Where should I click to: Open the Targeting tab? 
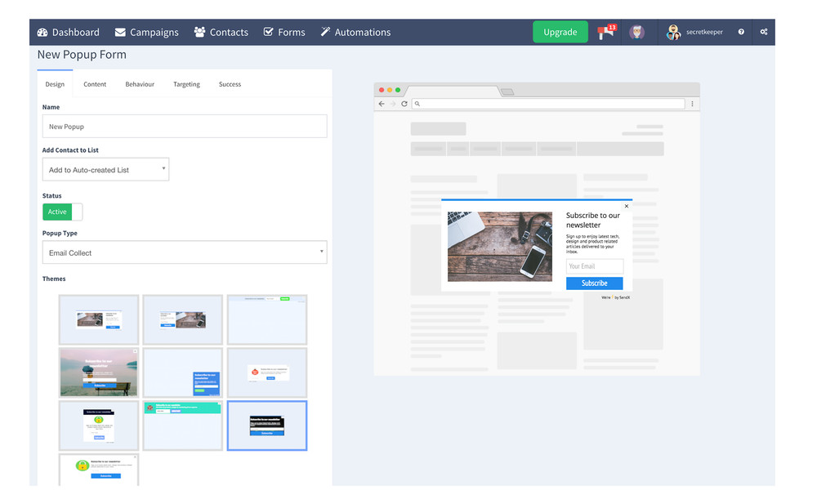coord(186,84)
